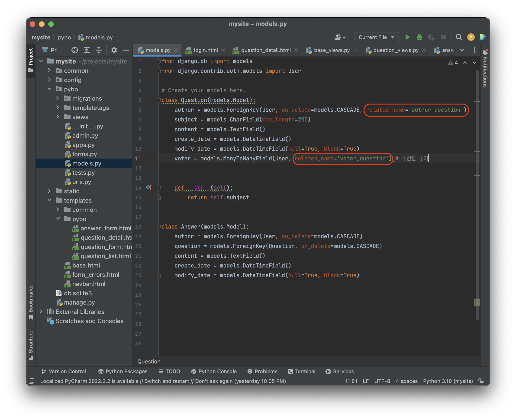Click the green Run button

407,37
